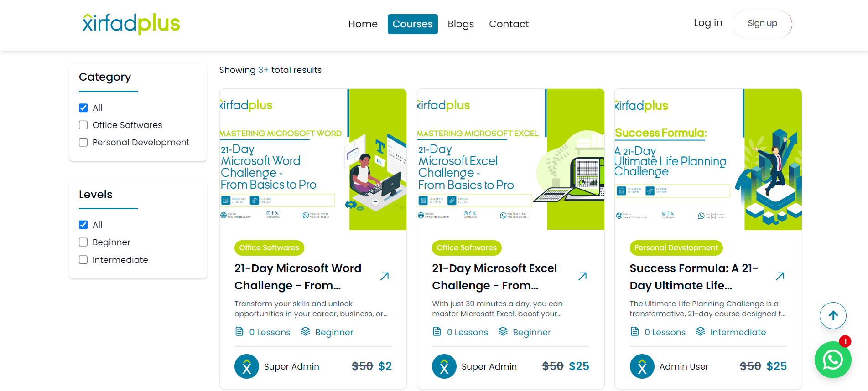Viewport: 868px width, 391px height.
Task: Check the Office Softwares category checkbox
Action: [83, 125]
